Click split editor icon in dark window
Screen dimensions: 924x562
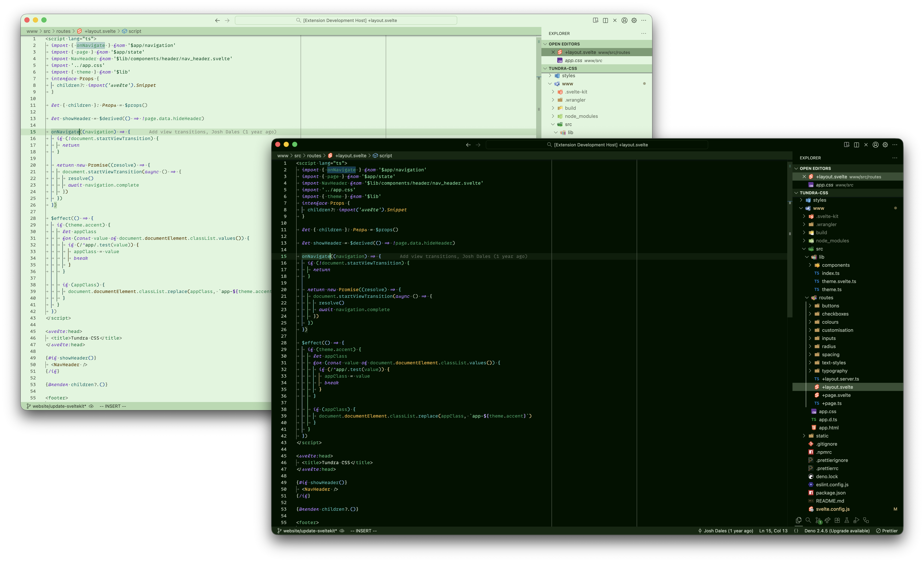click(856, 145)
